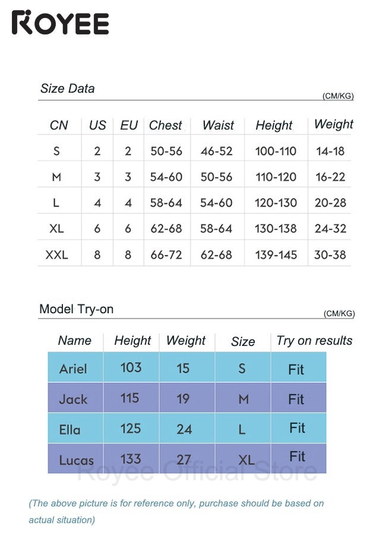Select the Size Data heading

(x=67, y=89)
